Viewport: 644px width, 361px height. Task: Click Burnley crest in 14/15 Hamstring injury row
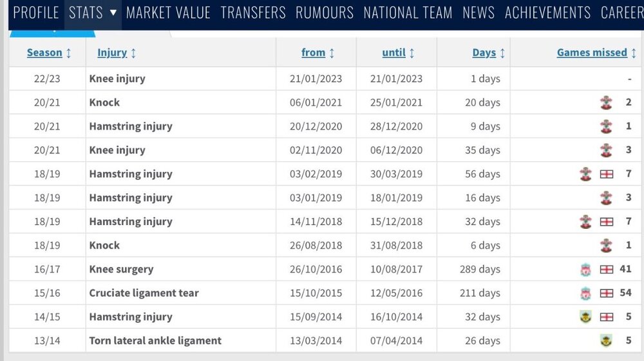point(585,317)
